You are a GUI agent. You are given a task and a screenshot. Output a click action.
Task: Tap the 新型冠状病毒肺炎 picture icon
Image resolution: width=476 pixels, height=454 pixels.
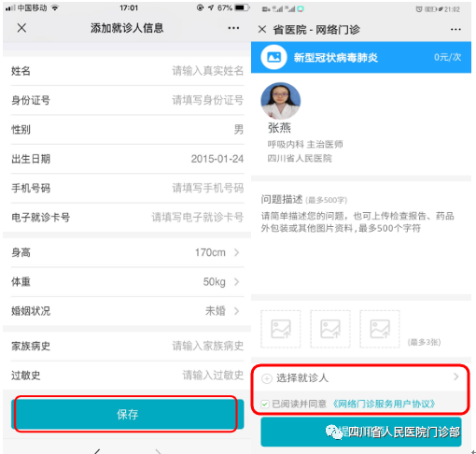[x=273, y=57]
